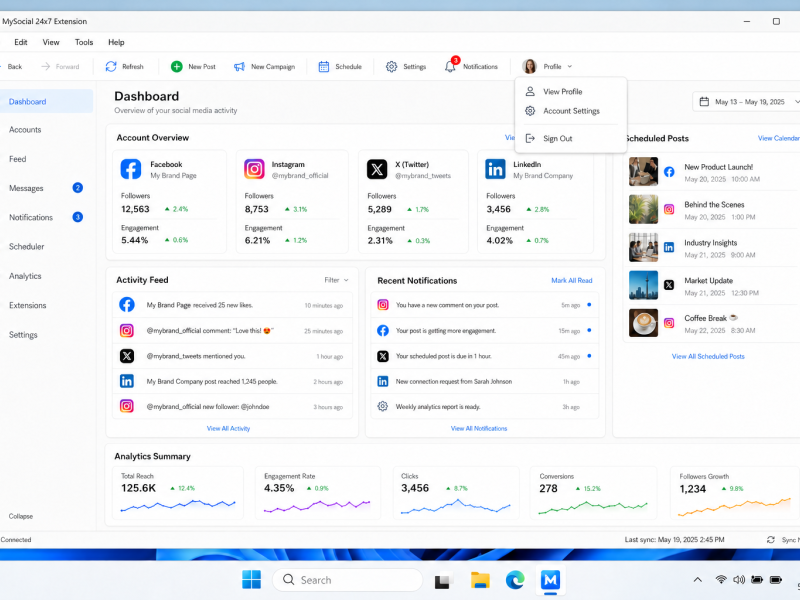Open the May 13 – May 19, 2025 date range selector

(747, 102)
